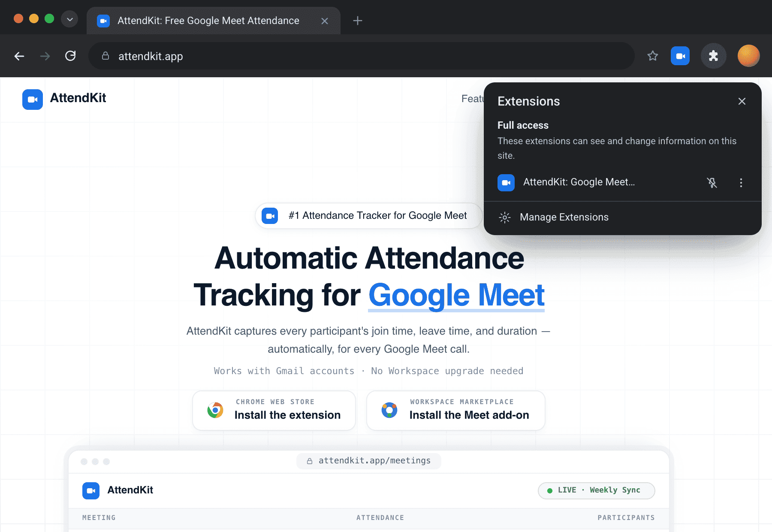Click the AttendKit site name in header
The height and width of the screenshot is (532, 772).
(78, 98)
